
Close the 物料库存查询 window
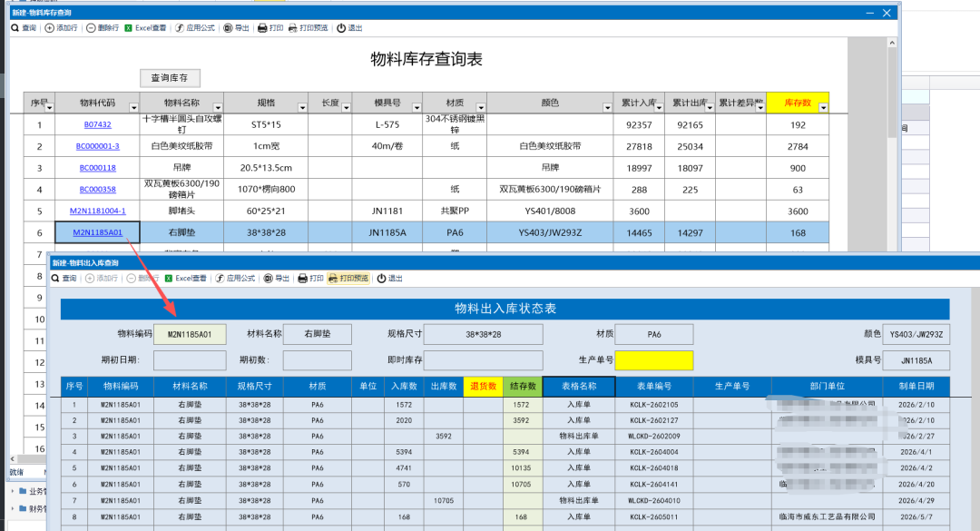[887, 13]
